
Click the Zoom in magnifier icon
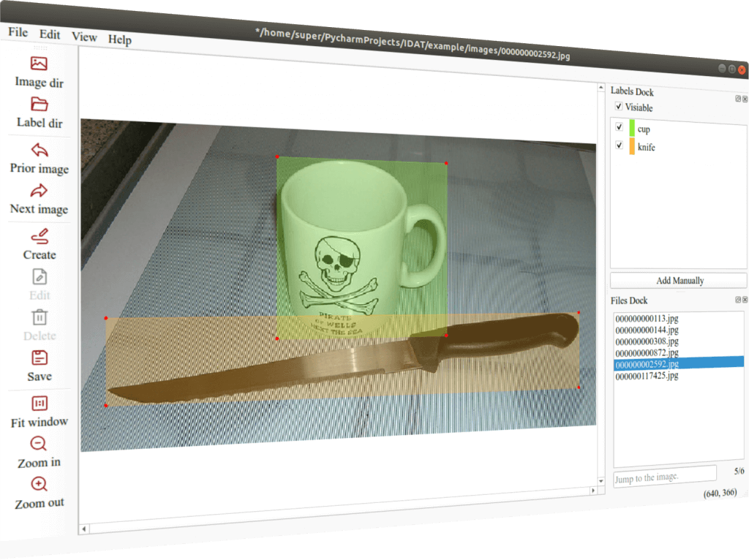tap(39, 444)
